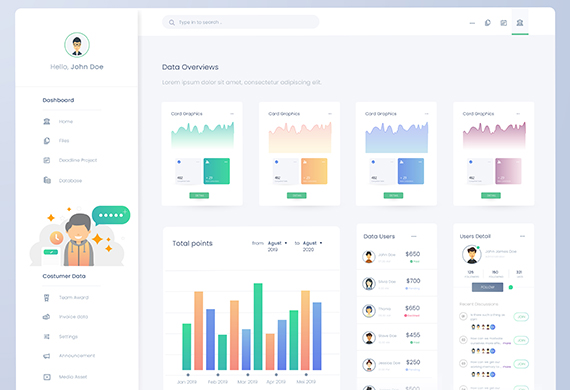Image resolution: width=570 pixels, height=390 pixels.
Task: Open the from Agust 2019 dropdown
Action: point(277,246)
